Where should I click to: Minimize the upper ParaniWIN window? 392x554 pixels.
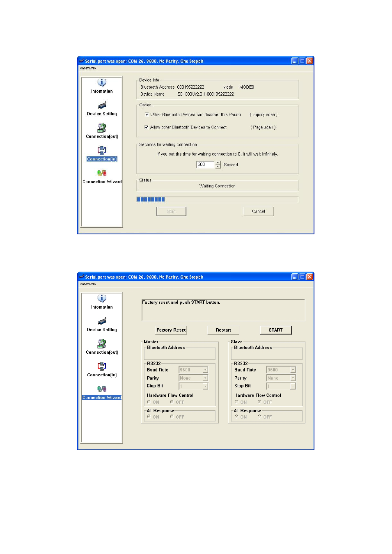(x=295, y=61)
